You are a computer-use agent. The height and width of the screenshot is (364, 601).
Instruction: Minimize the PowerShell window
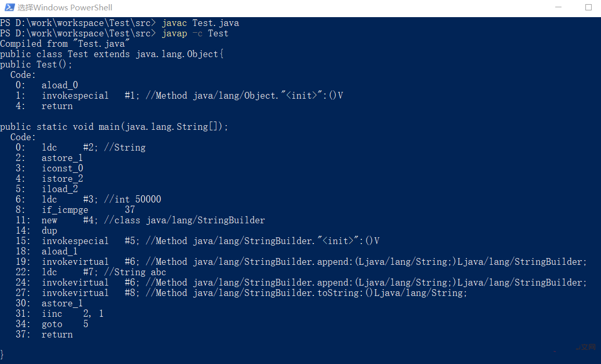click(558, 7)
